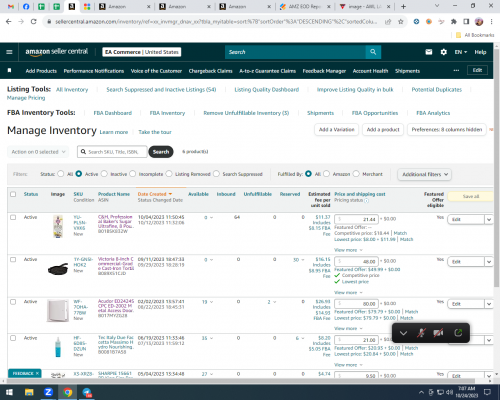The height and width of the screenshot is (400, 500).
Task: Select the checkbox for Acudor Access Door row
Action: pos(13,302)
